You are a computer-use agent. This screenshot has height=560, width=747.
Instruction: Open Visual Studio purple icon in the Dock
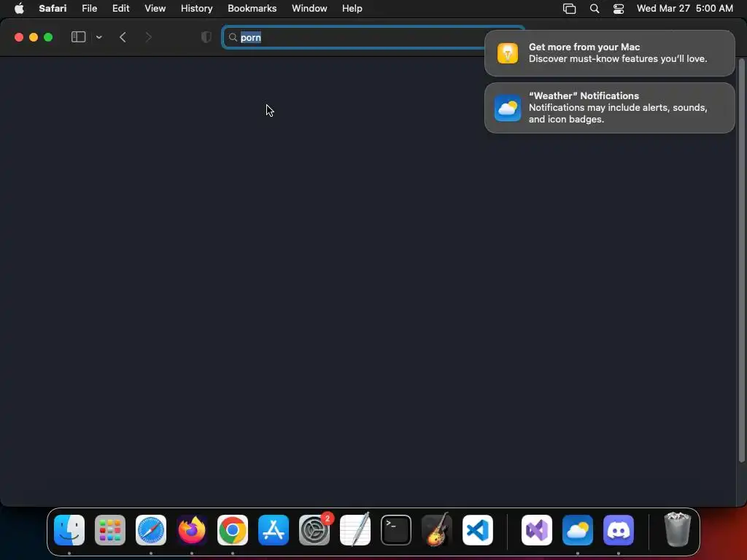pos(537,529)
